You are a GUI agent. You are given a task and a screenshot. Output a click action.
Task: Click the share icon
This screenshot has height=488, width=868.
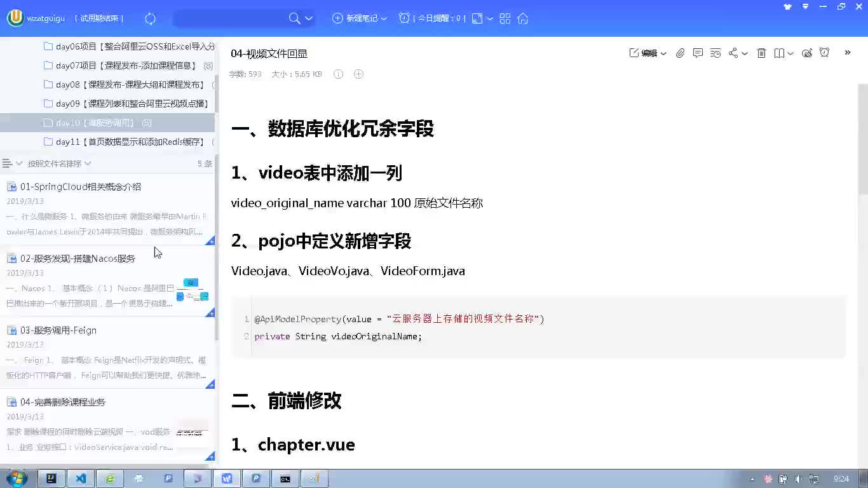tap(733, 53)
